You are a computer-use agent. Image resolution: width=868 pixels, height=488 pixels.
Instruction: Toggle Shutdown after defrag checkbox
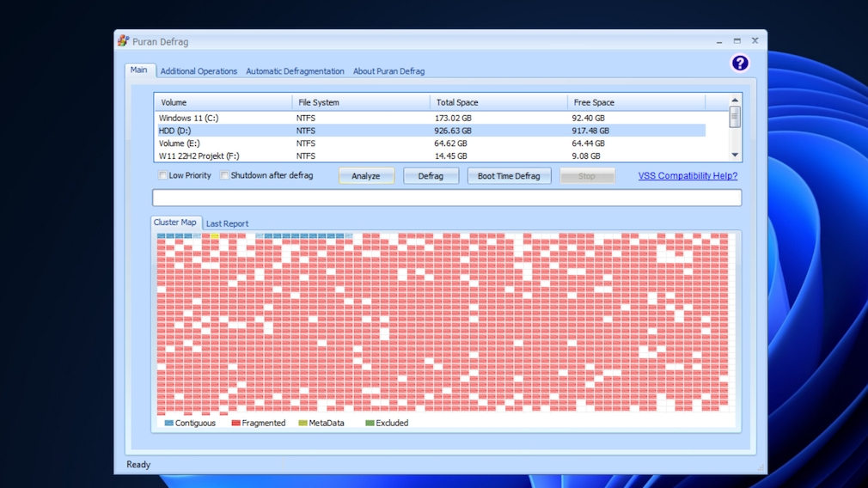pos(225,176)
